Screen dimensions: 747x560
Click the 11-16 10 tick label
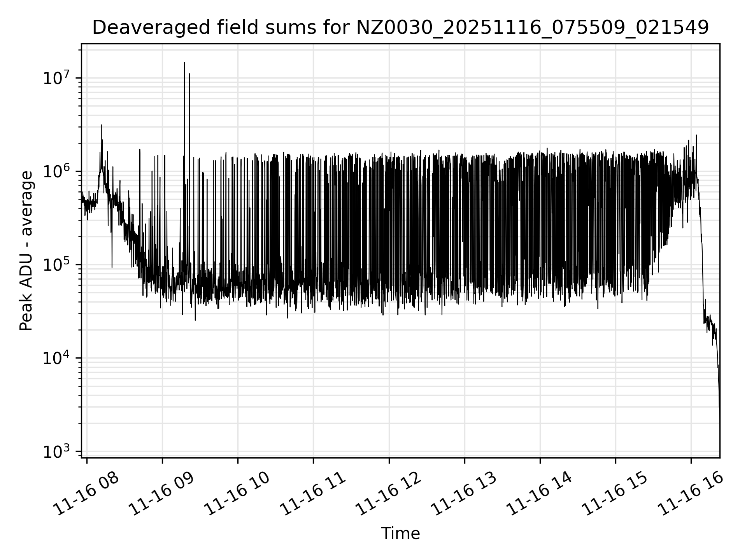[238, 494]
